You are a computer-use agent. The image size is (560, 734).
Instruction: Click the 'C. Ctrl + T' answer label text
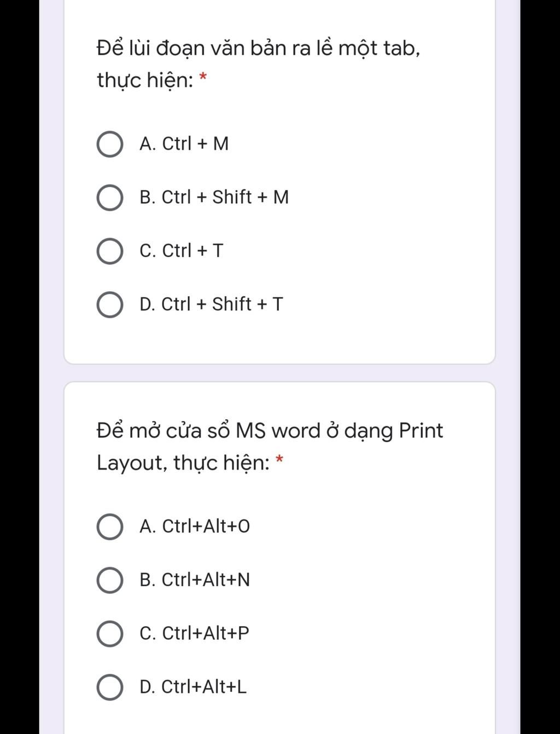(x=182, y=251)
